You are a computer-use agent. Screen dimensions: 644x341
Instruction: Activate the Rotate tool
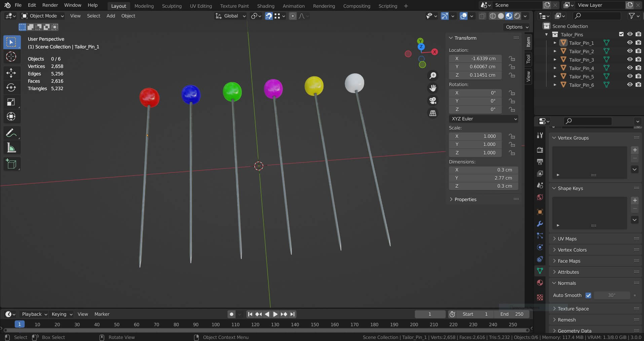pyautogui.click(x=11, y=87)
